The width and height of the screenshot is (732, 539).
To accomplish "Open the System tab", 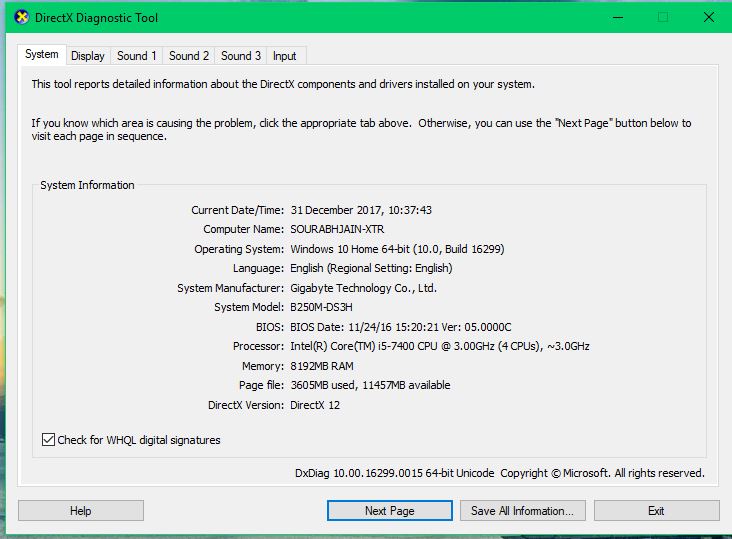I will (x=42, y=54).
